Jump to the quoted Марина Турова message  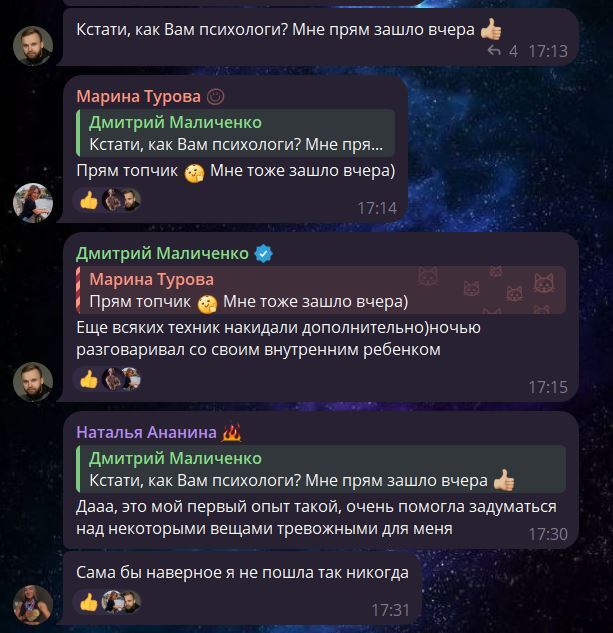point(321,290)
